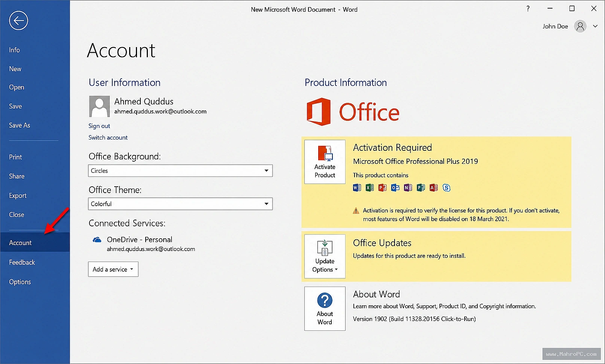Click the version and build number text
Viewport: 605px width, 364px height.
414,319
